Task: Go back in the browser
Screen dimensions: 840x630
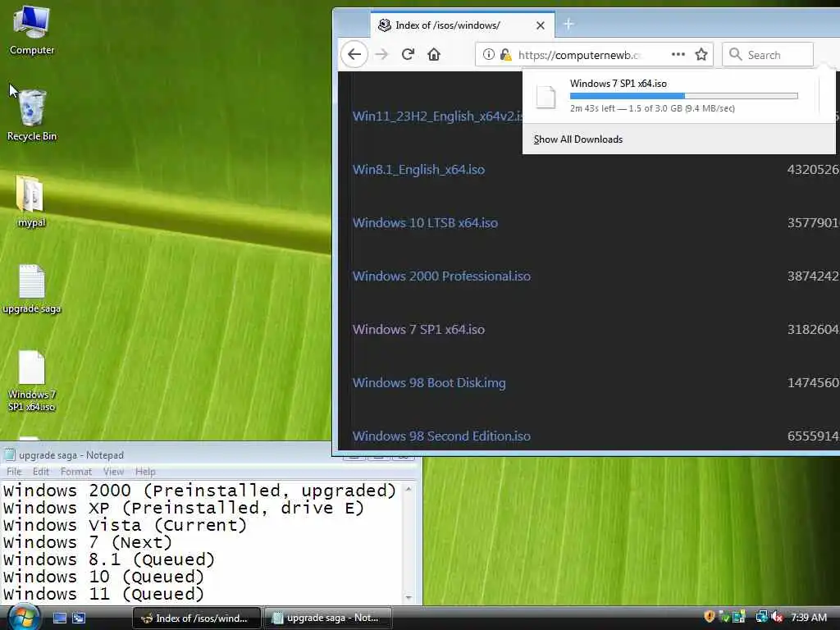Action: coord(354,54)
